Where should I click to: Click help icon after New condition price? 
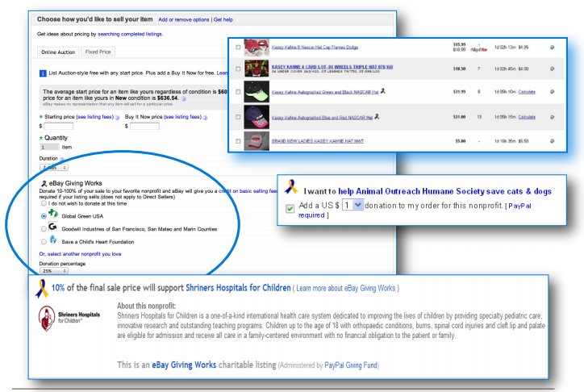point(184,98)
